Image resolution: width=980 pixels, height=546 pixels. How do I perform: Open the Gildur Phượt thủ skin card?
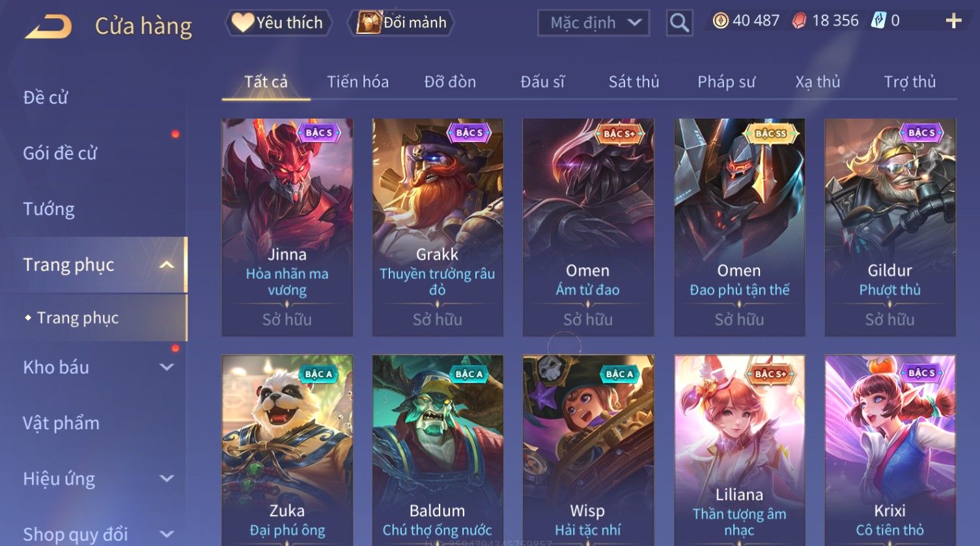(x=889, y=227)
